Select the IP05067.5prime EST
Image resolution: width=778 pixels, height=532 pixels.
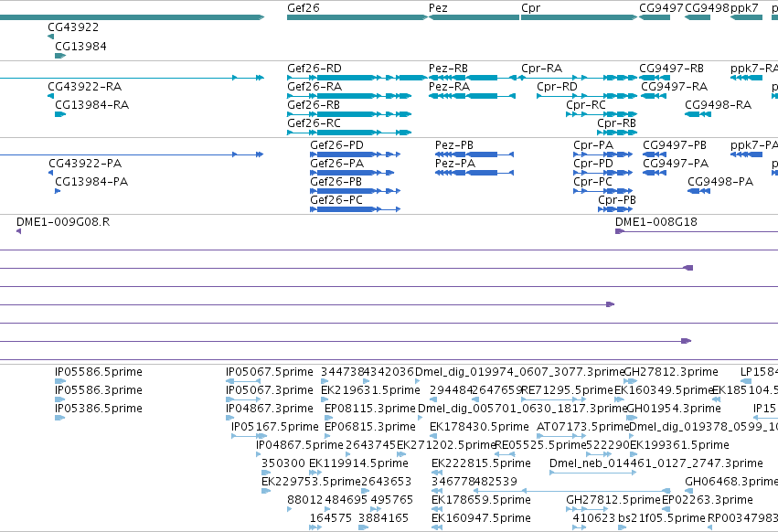(243, 381)
